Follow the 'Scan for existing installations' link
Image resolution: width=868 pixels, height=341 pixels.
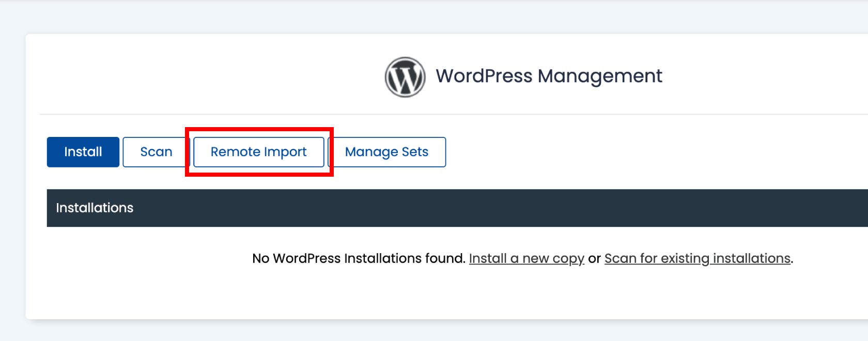click(x=698, y=258)
